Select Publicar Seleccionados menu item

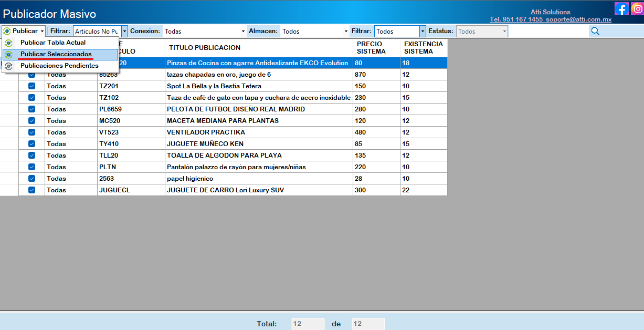(56, 55)
